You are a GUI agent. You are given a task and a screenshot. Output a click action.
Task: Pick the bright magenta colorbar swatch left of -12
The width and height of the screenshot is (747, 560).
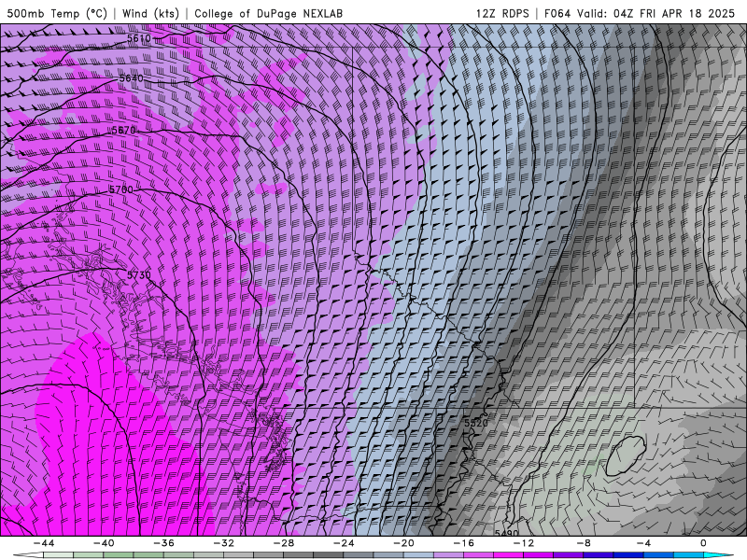point(508,555)
